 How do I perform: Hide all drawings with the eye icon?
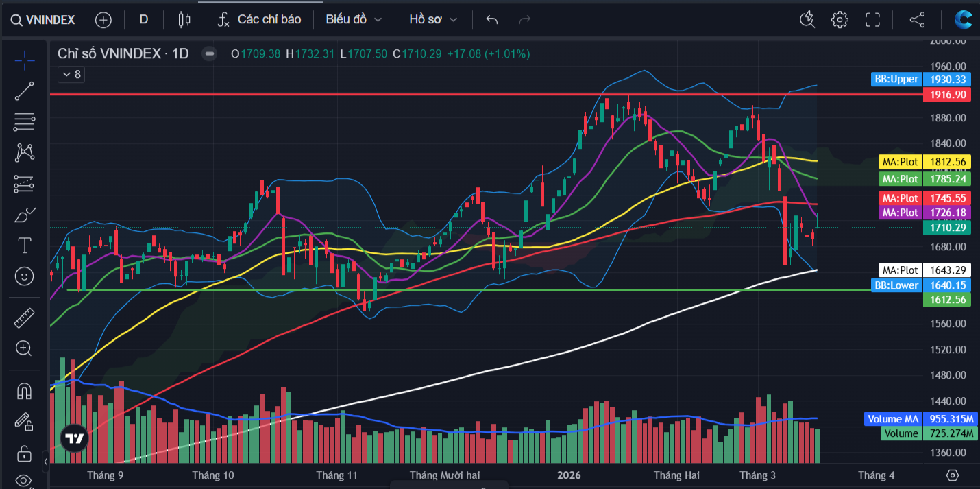25,480
